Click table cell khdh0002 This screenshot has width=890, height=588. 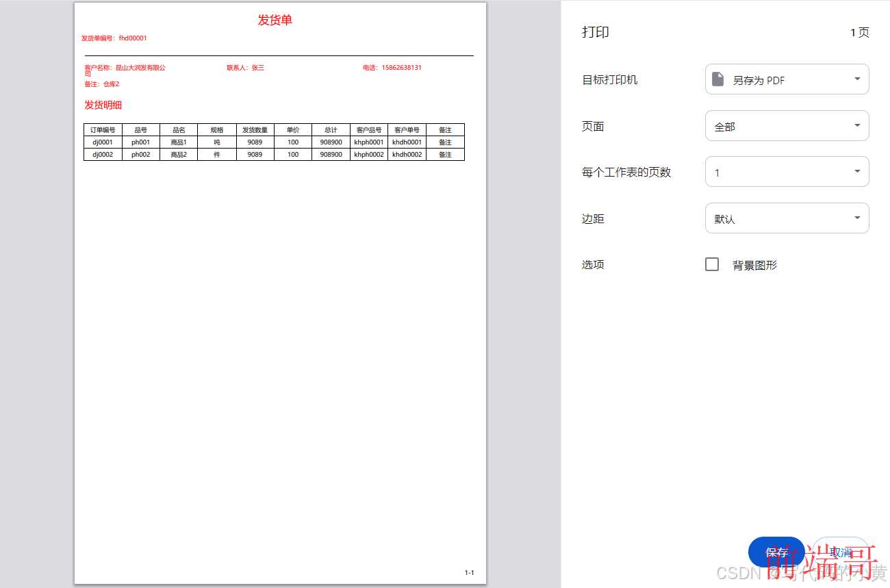click(407, 155)
